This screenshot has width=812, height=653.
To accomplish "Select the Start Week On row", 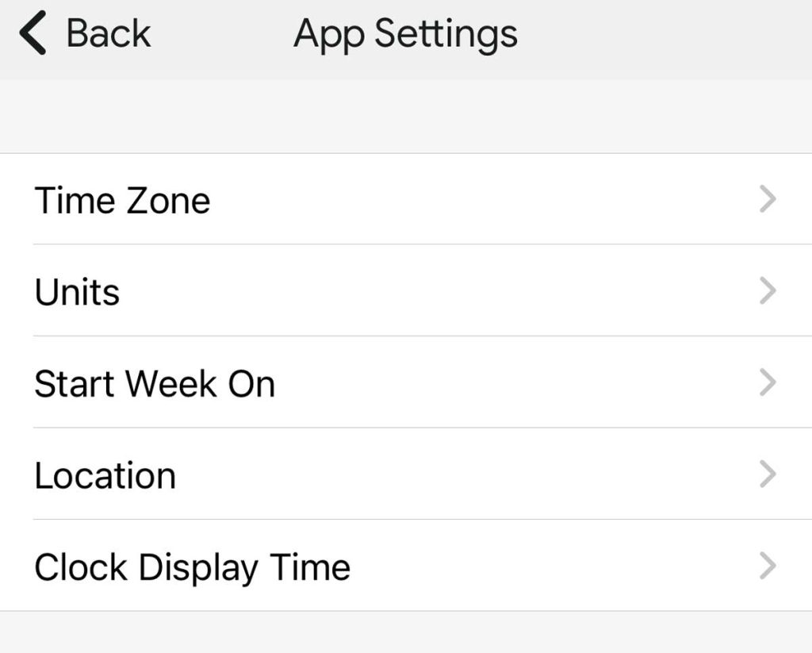I will [x=396, y=384].
